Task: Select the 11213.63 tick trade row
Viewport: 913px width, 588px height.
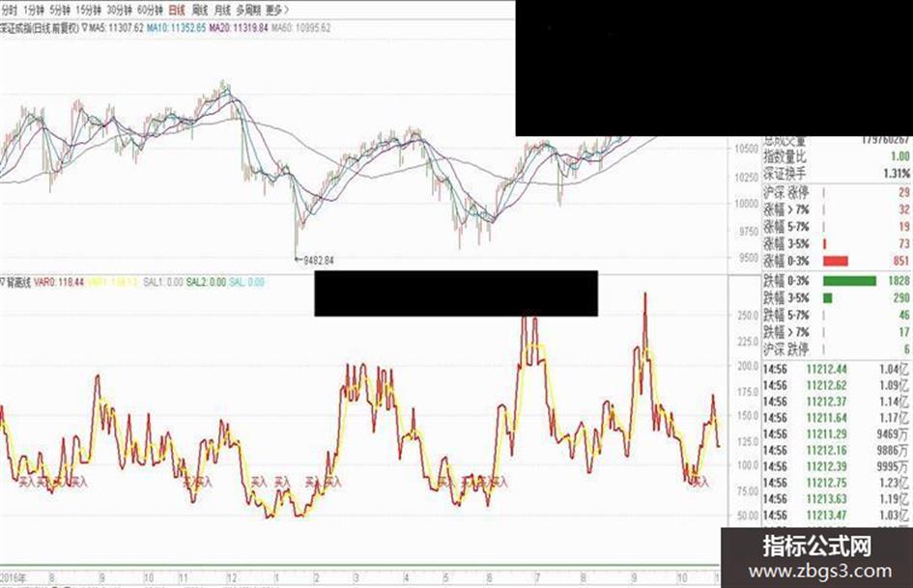Action: [836, 499]
